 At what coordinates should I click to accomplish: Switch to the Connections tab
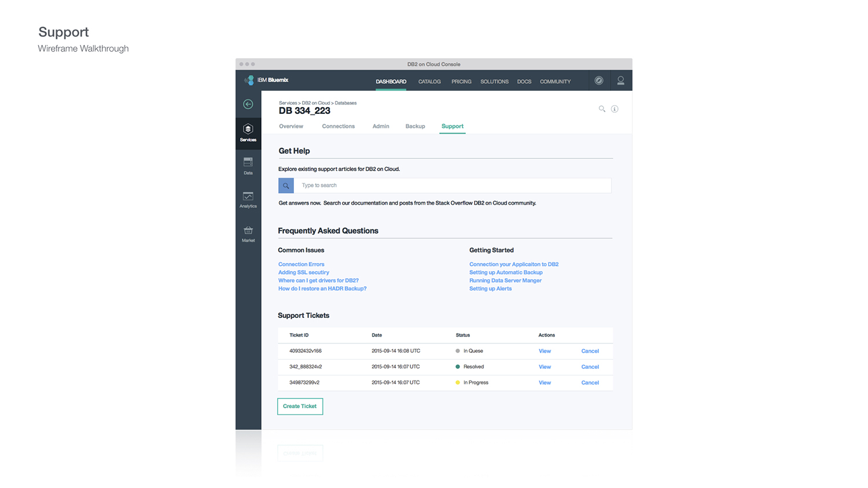(339, 126)
